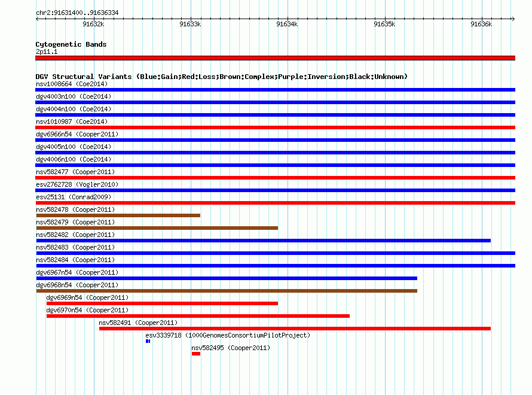Select the dgv4006n100 blue gain bar
The height and width of the screenshot is (395, 532).
pyautogui.click(x=275, y=165)
